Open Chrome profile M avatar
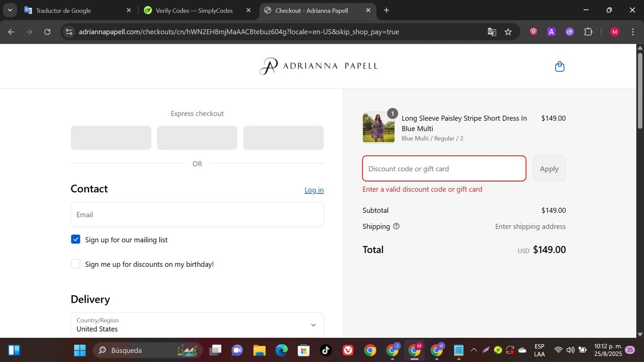Image resolution: width=644 pixels, height=362 pixels. pos(615,32)
